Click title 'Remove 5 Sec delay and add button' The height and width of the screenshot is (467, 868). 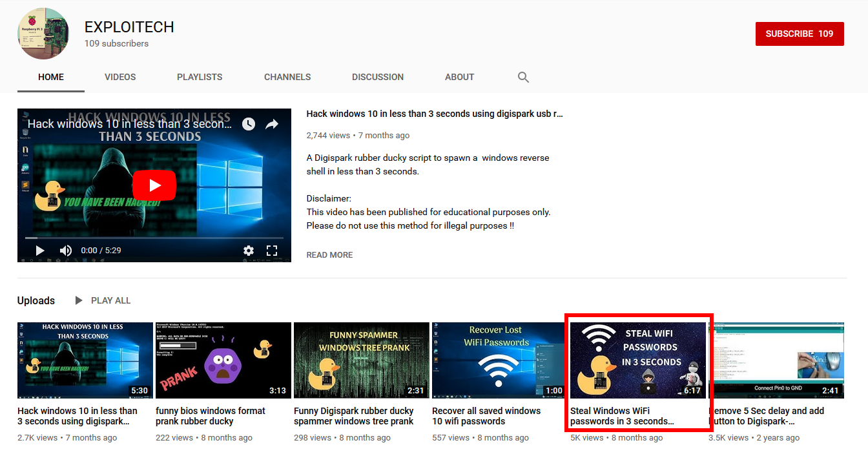pyautogui.click(x=767, y=416)
